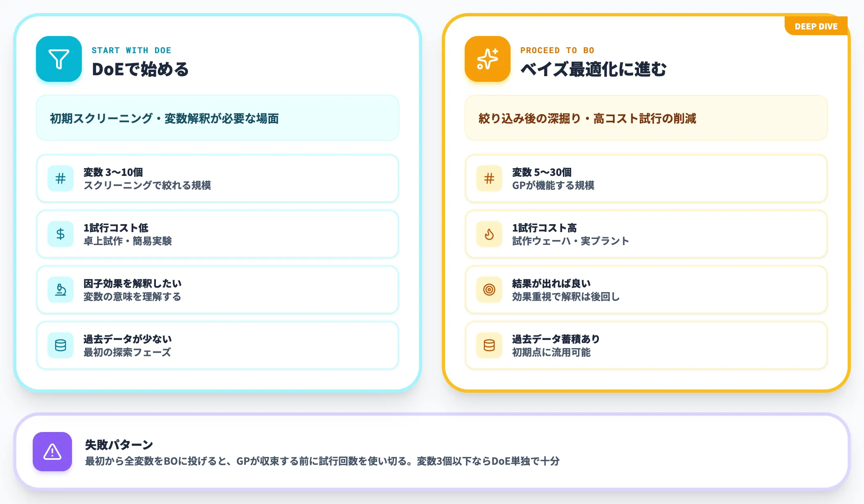Click the 1試行コスト高 title
The height and width of the screenshot is (504, 864).
544,228
